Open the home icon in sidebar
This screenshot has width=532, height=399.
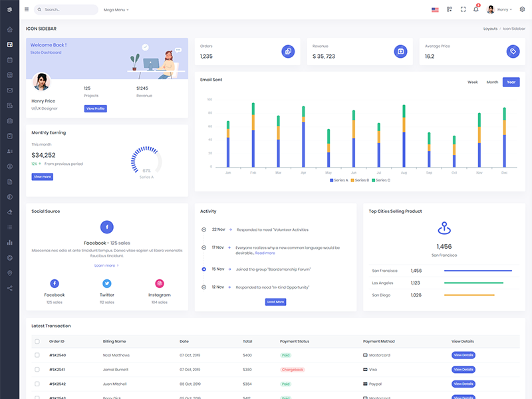click(10, 29)
